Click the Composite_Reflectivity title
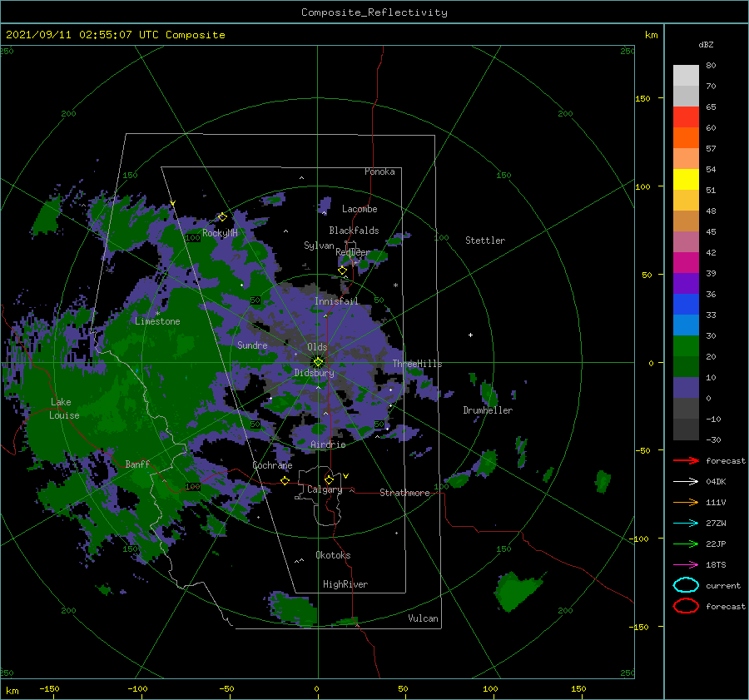749x700 pixels. [x=374, y=12]
